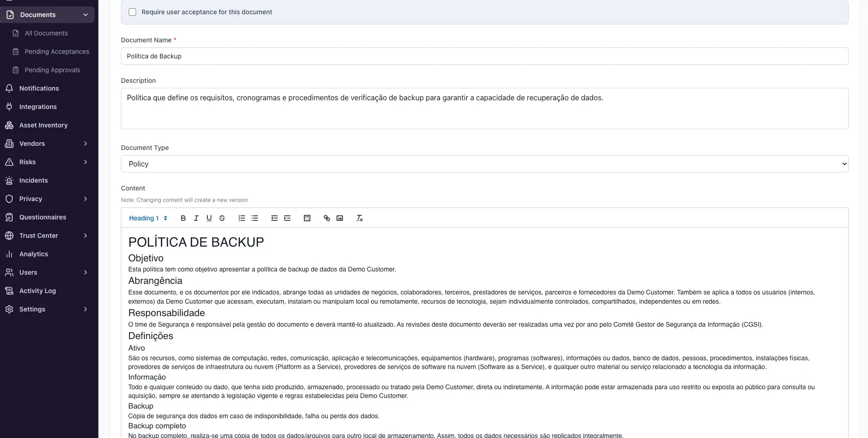This screenshot has width=868, height=438.
Task: Click the Responsabilidade heading in editor
Action: (166, 313)
